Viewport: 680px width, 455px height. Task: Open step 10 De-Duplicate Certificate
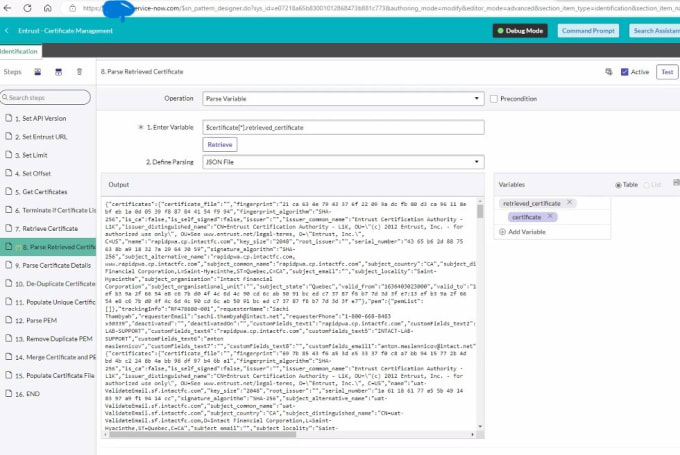(48, 284)
